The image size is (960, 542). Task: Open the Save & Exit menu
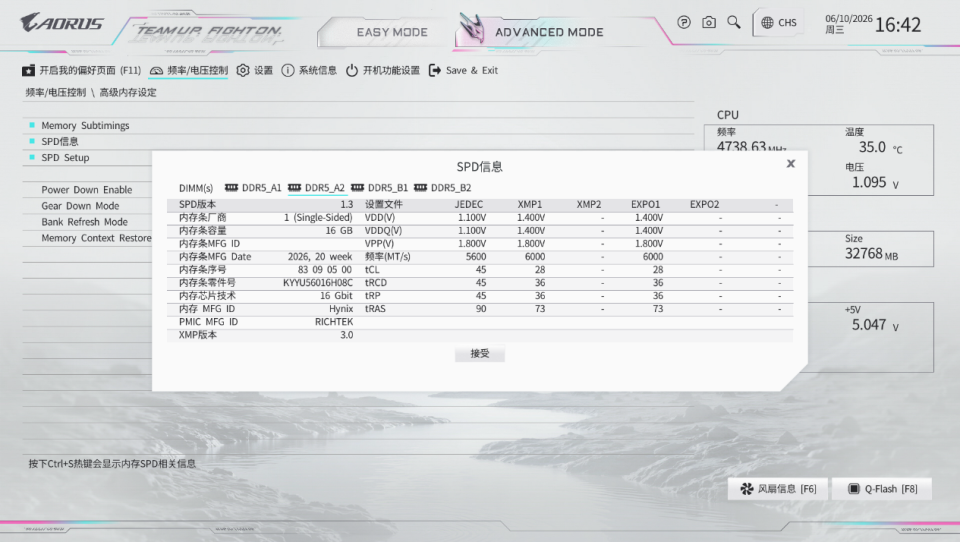(463, 70)
